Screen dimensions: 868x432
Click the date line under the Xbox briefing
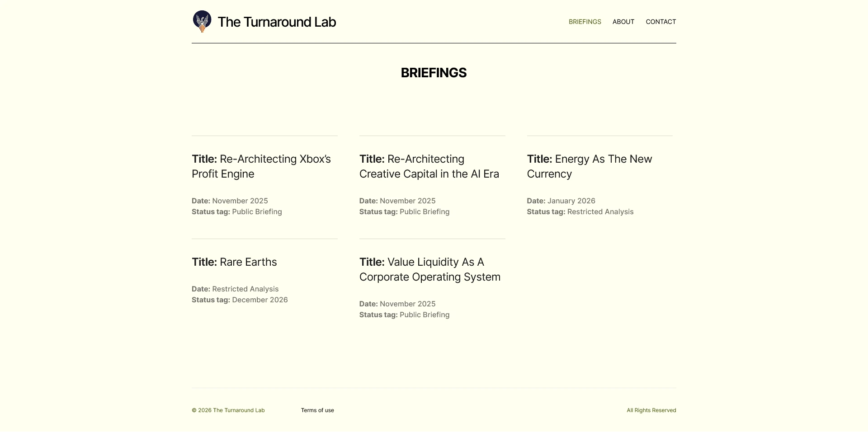[x=230, y=201]
